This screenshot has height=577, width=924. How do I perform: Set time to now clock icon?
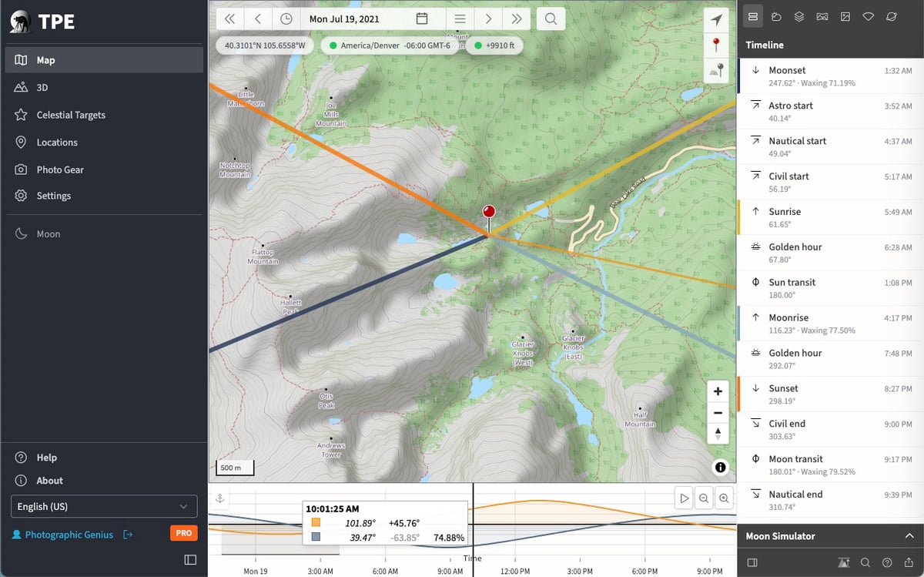[286, 18]
